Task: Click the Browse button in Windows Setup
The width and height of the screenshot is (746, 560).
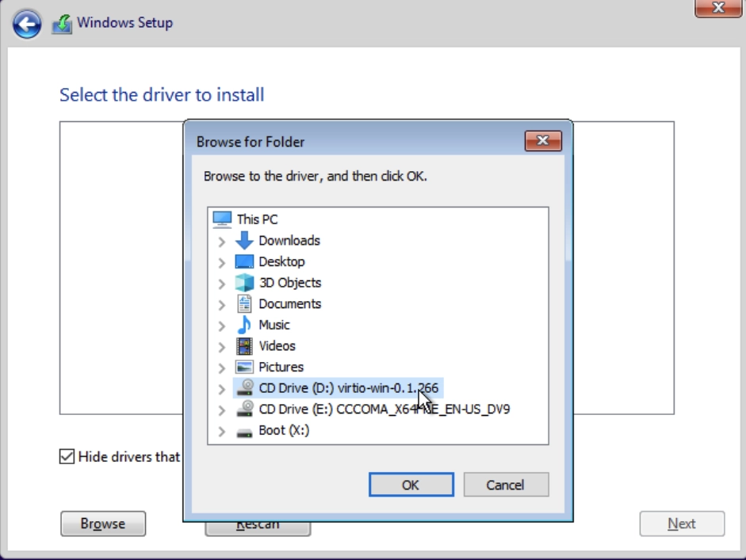Action: tap(103, 524)
